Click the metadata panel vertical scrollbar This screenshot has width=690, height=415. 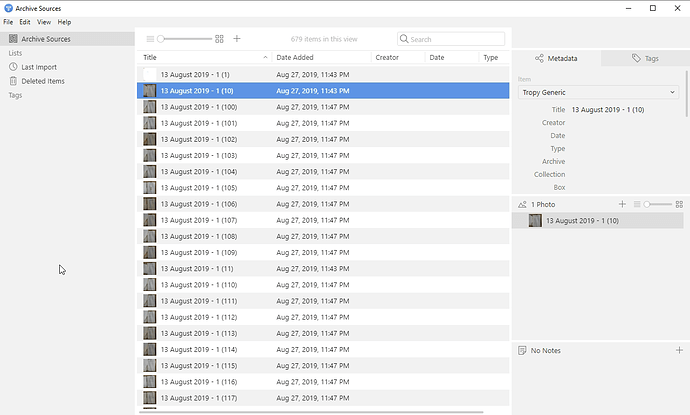(x=686, y=93)
